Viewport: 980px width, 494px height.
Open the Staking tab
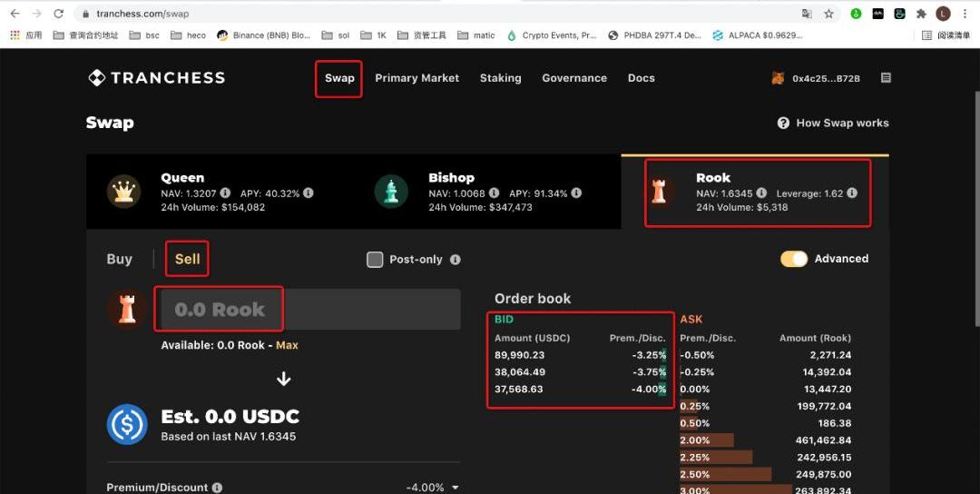(x=500, y=78)
